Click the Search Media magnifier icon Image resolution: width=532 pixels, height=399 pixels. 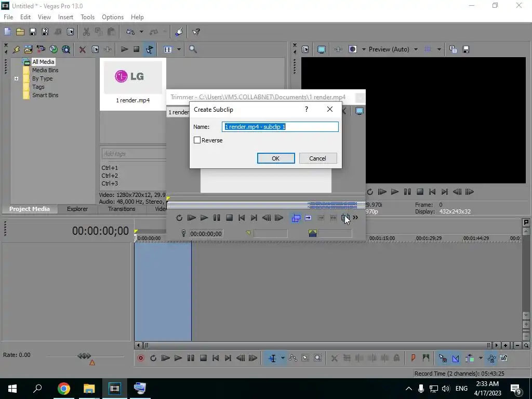click(193, 49)
